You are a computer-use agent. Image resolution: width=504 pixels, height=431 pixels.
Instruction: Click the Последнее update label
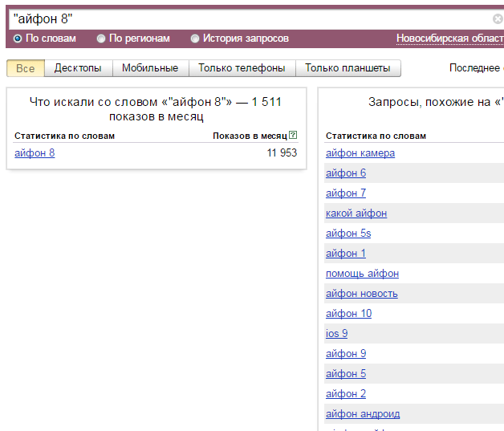click(x=474, y=67)
